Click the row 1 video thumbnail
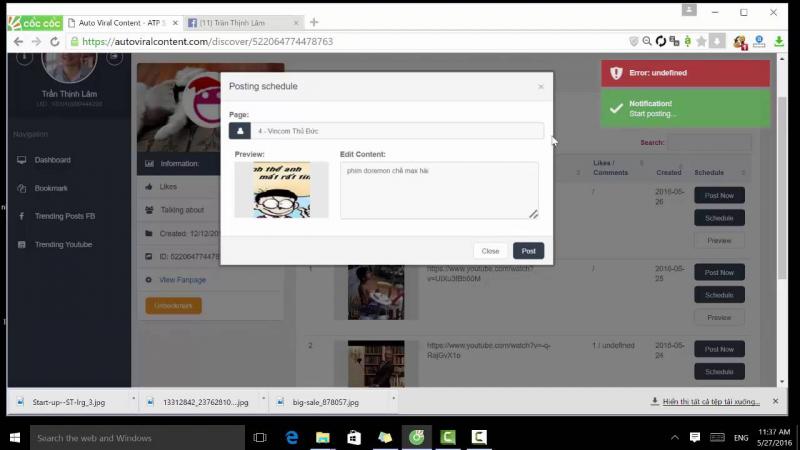Viewport: 800px width, 450px height. [376, 292]
